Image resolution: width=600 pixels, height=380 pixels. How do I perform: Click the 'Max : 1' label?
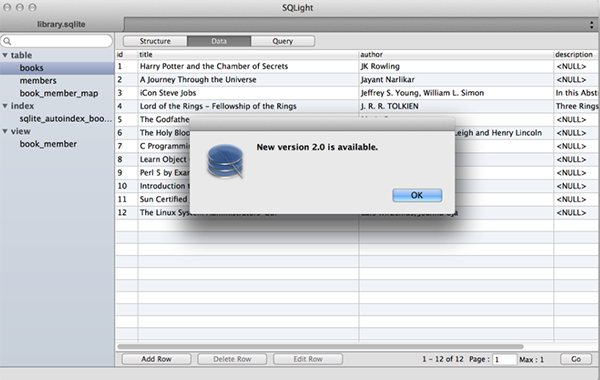[x=532, y=359]
